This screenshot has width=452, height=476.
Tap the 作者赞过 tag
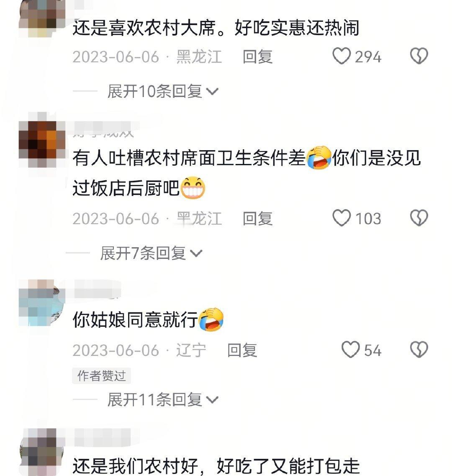(101, 376)
